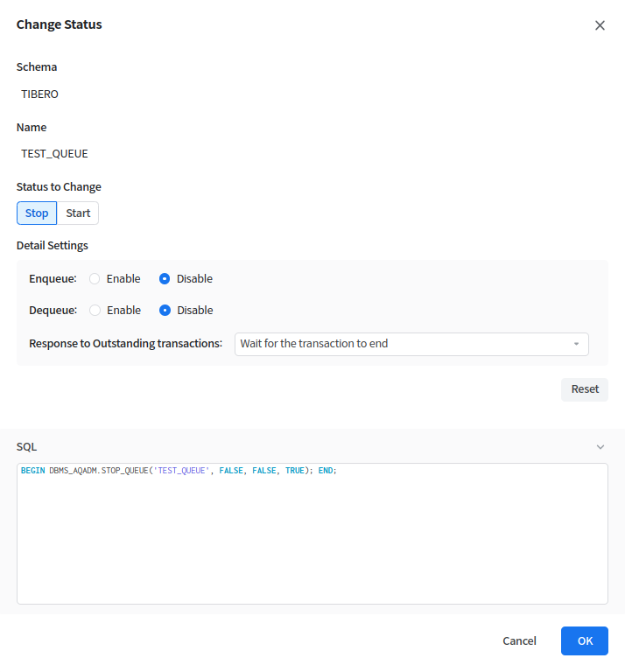Cancel the status change
Viewport: 625px width, 672px height.
coord(519,641)
